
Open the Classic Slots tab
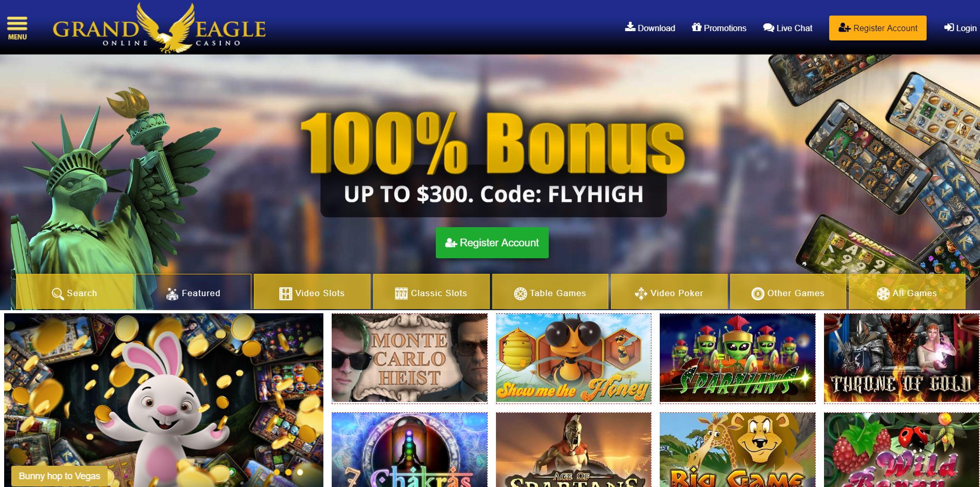pos(431,293)
